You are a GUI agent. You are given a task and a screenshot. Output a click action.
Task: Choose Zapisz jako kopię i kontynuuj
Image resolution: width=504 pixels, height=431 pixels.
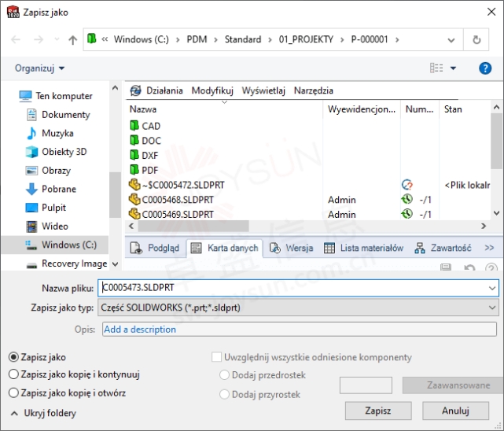(x=13, y=375)
